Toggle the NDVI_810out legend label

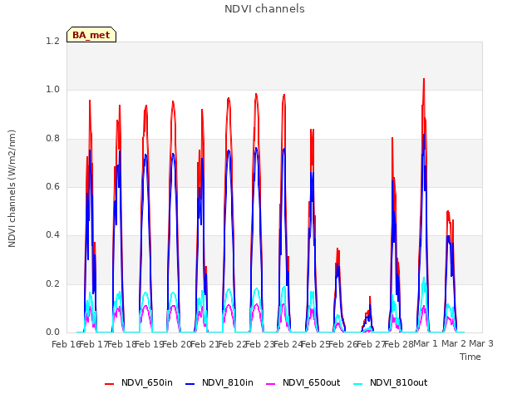pos(399,382)
